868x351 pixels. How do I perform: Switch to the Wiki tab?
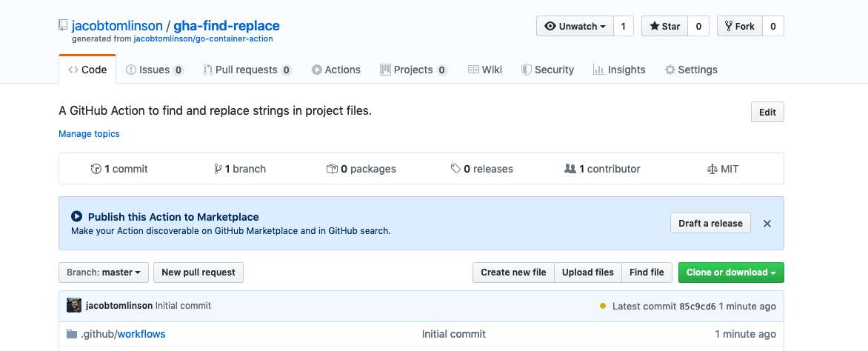485,70
